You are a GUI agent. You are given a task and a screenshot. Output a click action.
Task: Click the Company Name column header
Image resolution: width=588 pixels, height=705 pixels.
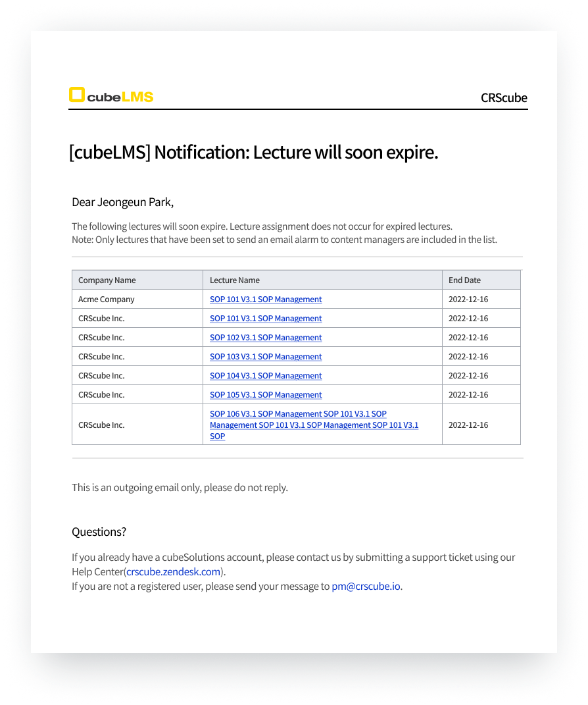click(x=107, y=280)
